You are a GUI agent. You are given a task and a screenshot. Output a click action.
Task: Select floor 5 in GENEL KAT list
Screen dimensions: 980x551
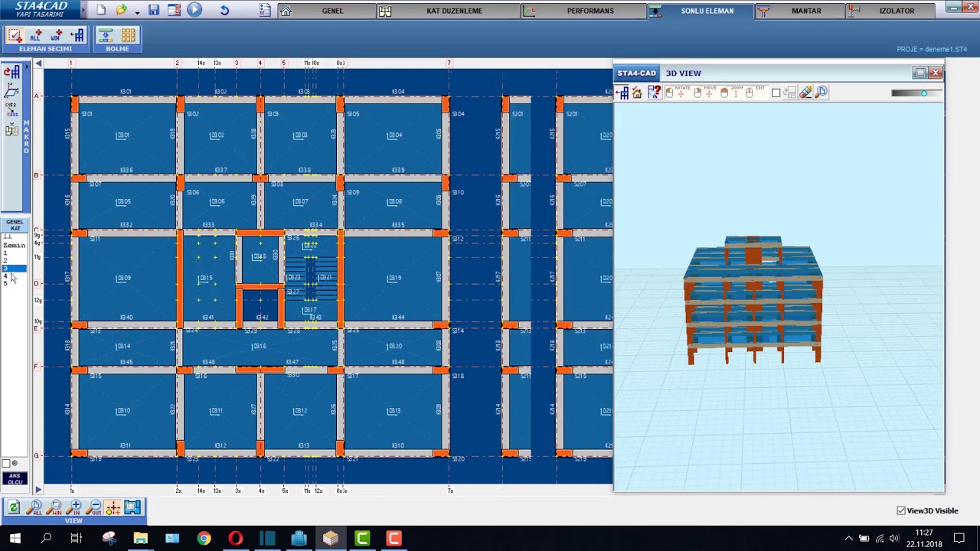click(5, 284)
